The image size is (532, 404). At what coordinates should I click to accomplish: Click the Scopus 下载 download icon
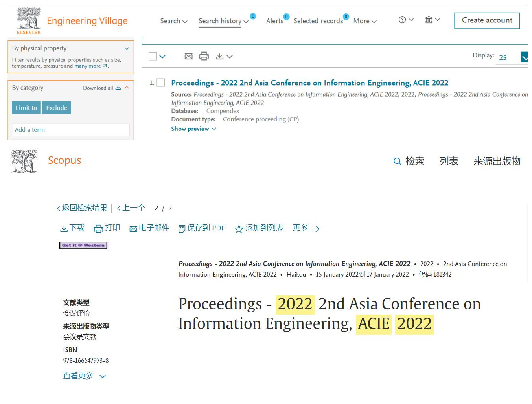[x=64, y=229]
